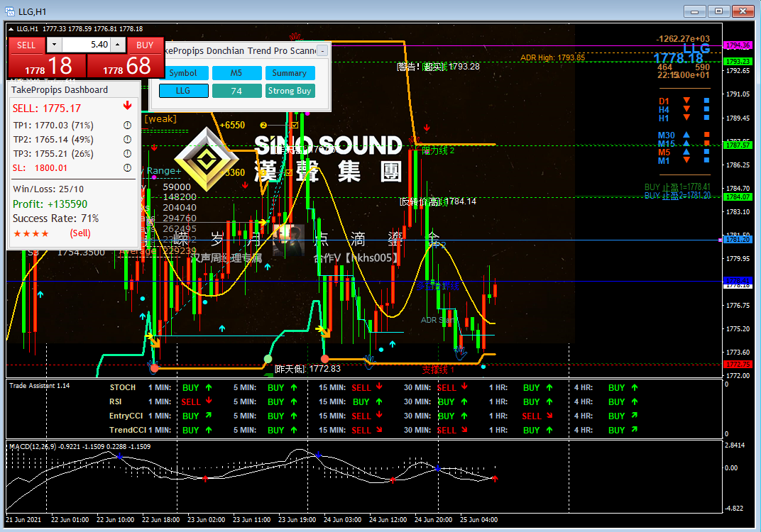Image resolution: width=761 pixels, height=532 pixels.
Task: Click the M5 header in scanner
Action: [236, 73]
